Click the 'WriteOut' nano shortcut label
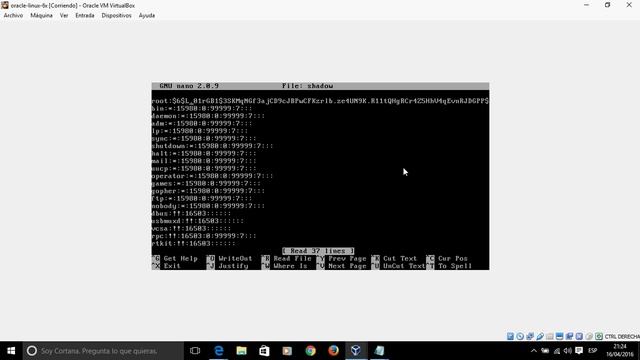640x360 pixels. [235, 258]
